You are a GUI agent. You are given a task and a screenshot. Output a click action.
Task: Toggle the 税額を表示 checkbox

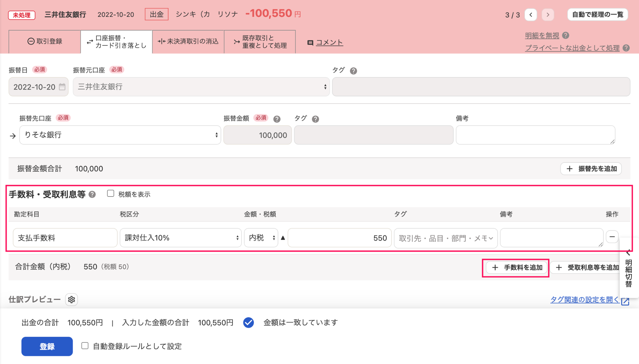coord(110,194)
